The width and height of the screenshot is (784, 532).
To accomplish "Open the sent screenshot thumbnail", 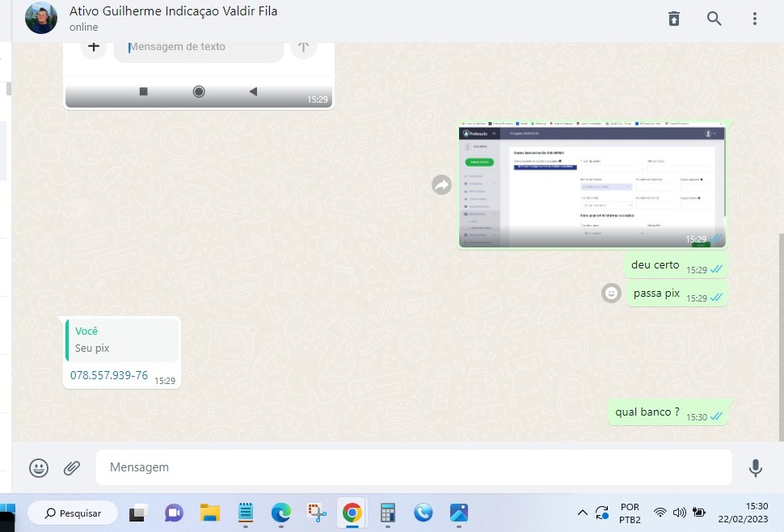I will (592, 185).
